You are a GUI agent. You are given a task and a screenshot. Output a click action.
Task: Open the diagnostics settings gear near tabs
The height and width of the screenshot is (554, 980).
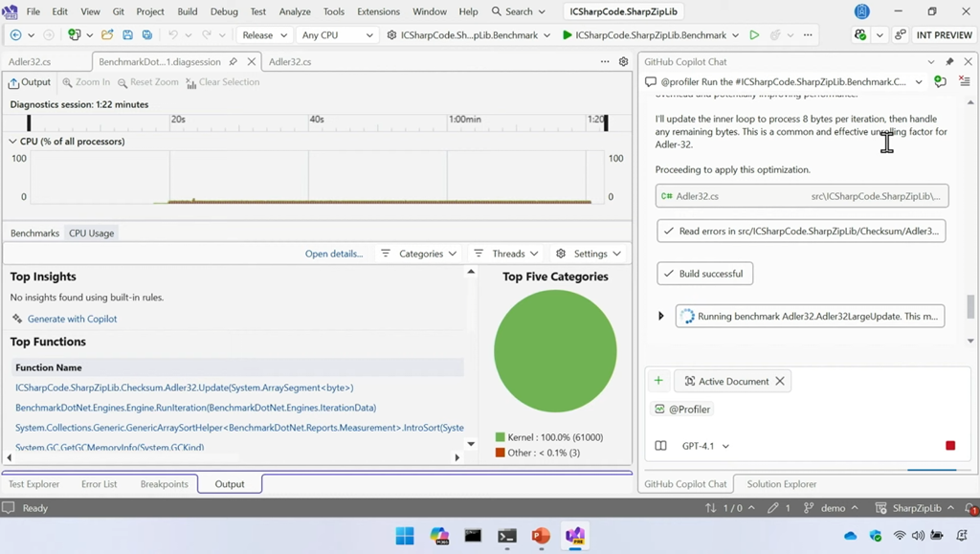624,61
